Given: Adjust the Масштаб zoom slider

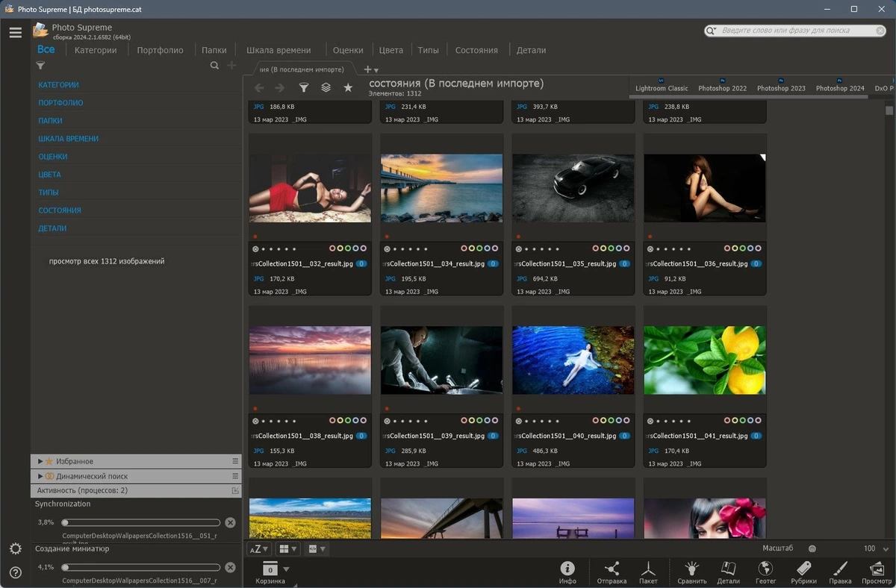Looking at the screenshot, I should click(812, 548).
